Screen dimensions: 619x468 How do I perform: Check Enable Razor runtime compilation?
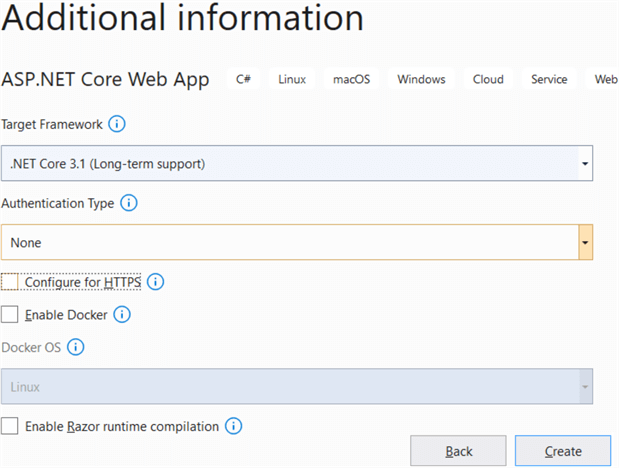coord(9,426)
